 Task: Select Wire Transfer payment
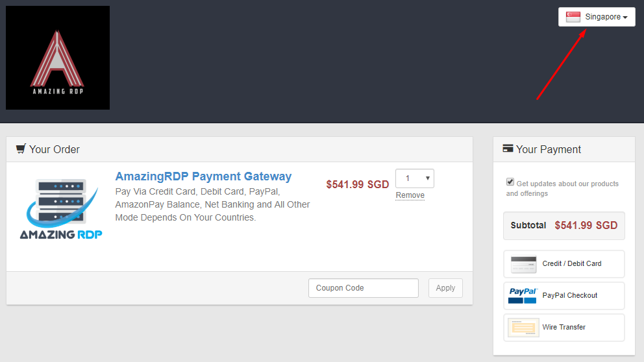[563, 328]
